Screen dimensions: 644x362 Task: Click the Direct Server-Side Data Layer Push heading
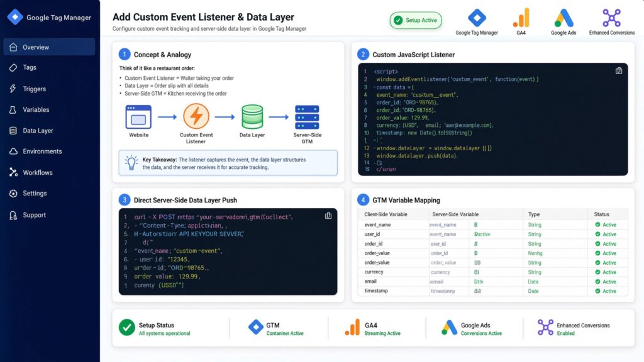[x=186, y=200]
